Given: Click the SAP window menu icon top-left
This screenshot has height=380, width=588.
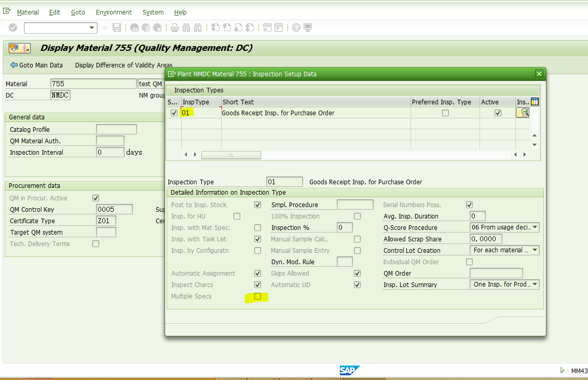Looking at the screenshot, I should tap(7, 11).
